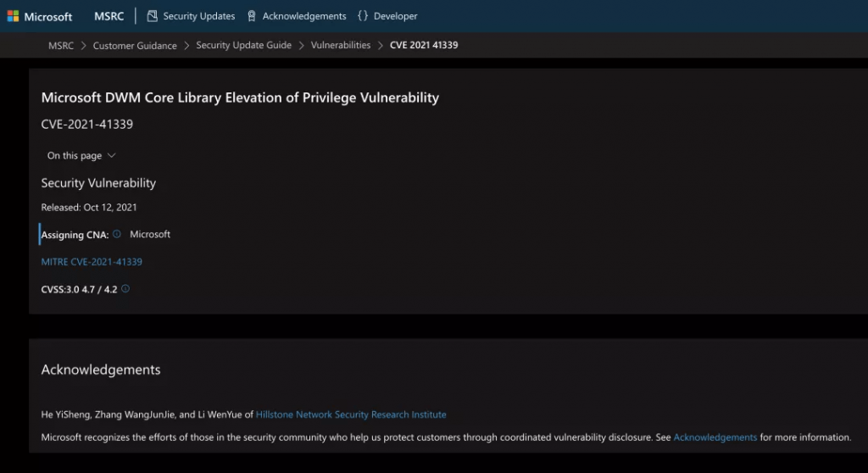Click info icon next to Assigning CNA
868x473 pixels.
(117, 234)
